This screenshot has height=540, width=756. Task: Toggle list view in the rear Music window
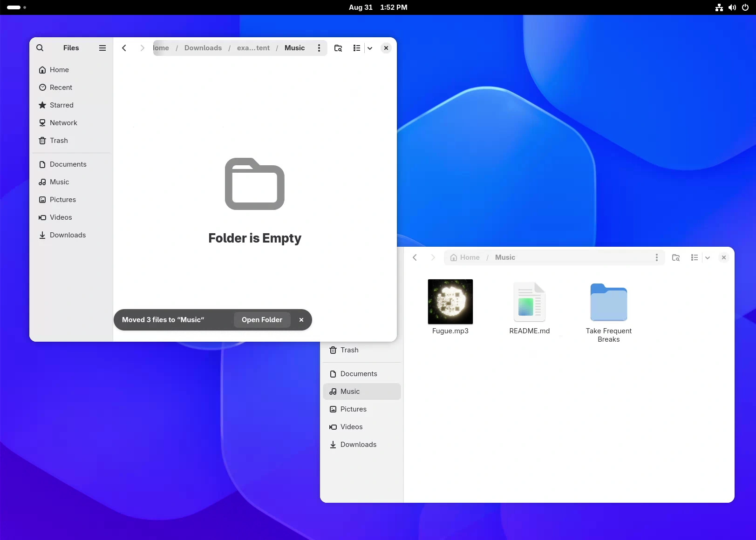(x=695, y=257)
